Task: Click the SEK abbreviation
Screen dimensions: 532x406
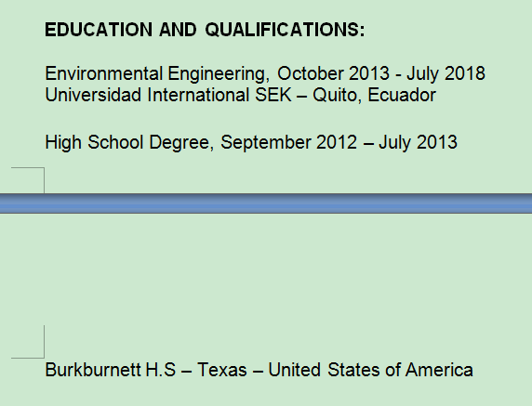Action: (x=273, y=95)
